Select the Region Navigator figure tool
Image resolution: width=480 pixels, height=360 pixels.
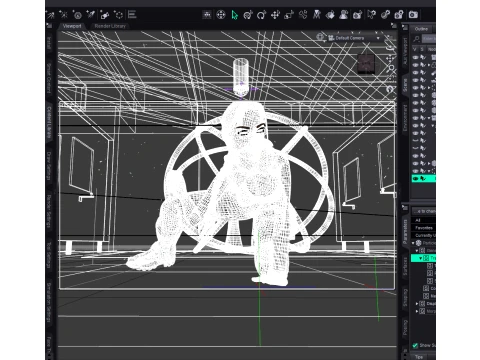point(344,15)
